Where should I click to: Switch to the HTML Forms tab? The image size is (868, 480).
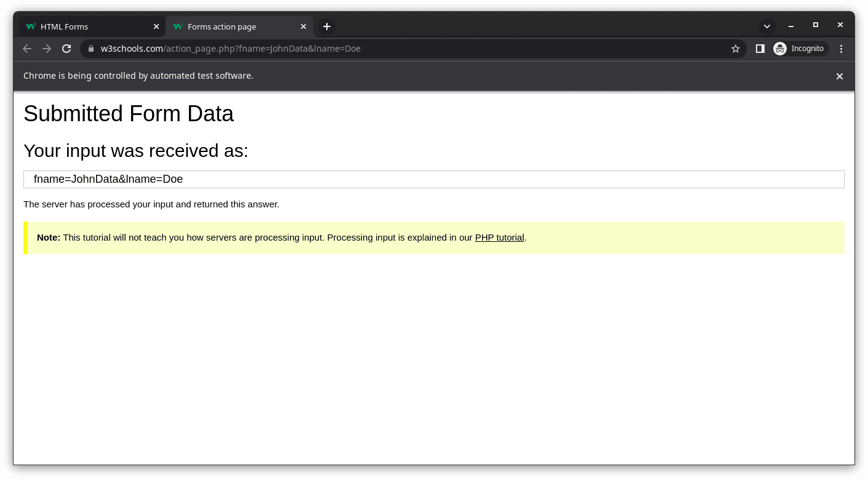coord(86,26)
